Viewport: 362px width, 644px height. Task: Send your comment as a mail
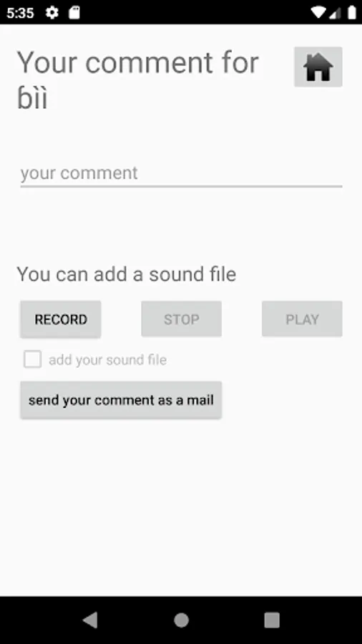click(x=121, y=400)
